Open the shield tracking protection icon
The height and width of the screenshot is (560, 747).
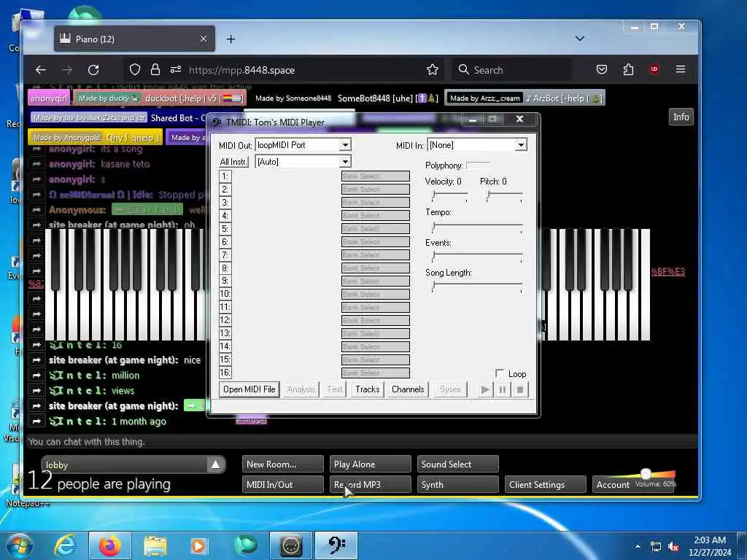(135, 70)
